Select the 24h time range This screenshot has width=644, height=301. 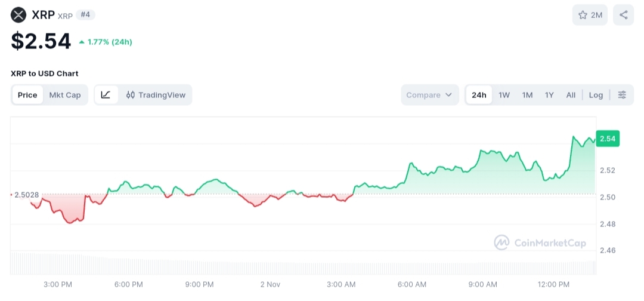pyautogui.click(x=479, y=95)
